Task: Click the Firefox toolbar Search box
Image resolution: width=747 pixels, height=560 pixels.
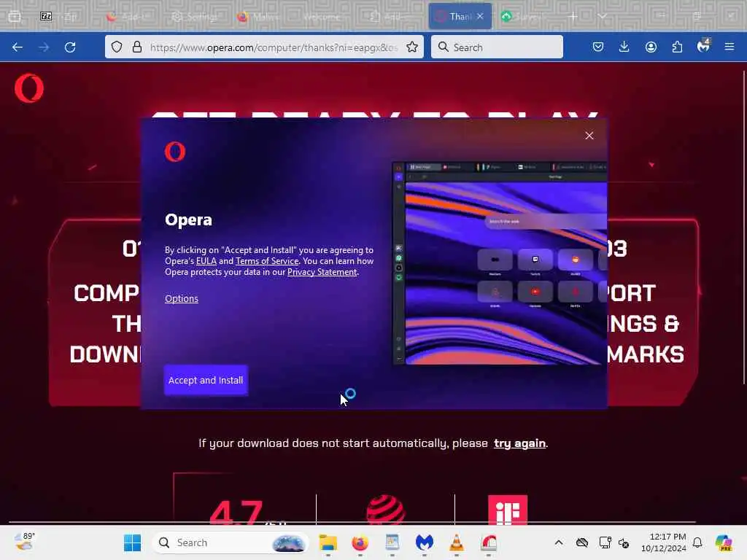Action: (497, 47)
